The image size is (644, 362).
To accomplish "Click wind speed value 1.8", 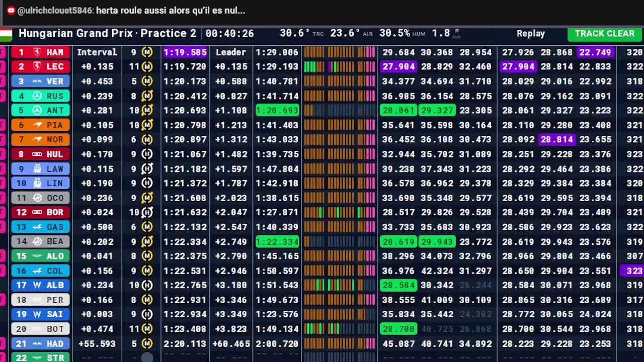I will pyautogui.click(x=441, y=33).
